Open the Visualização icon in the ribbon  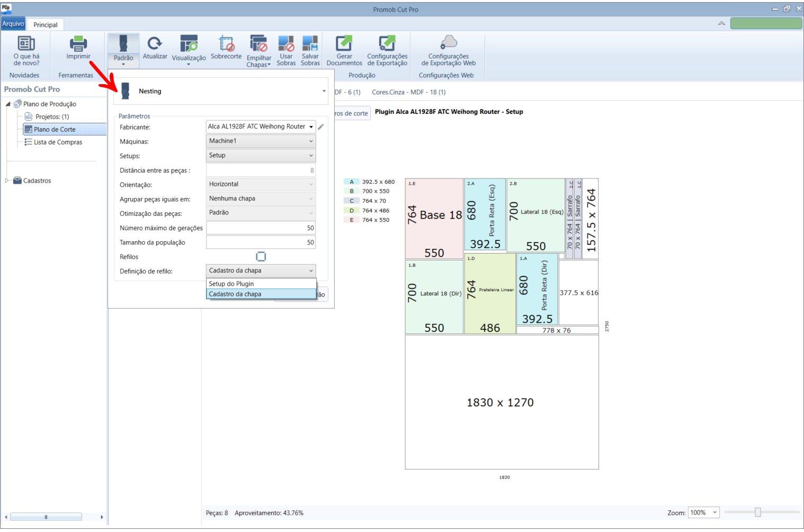(x=189, y=43)
